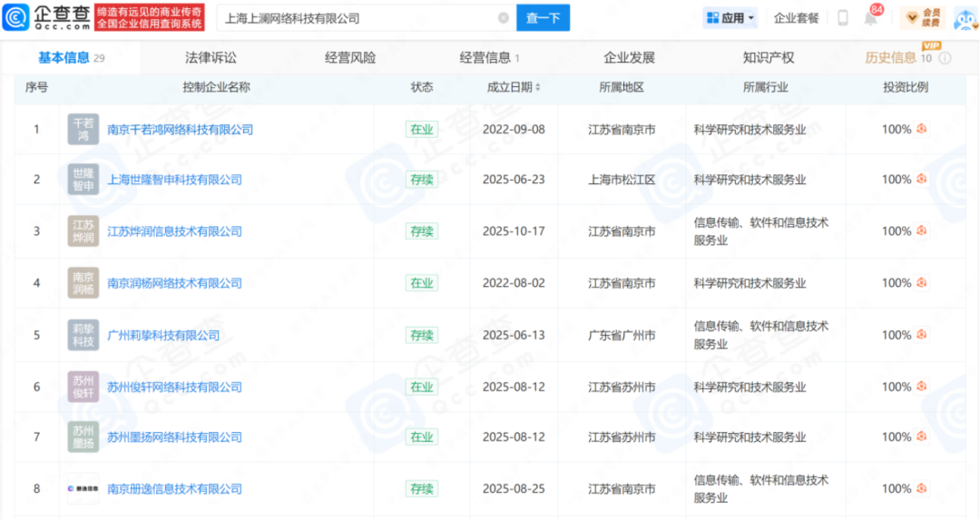
Task: Open notifications bell with 84 badge
Action: [870, 18]
